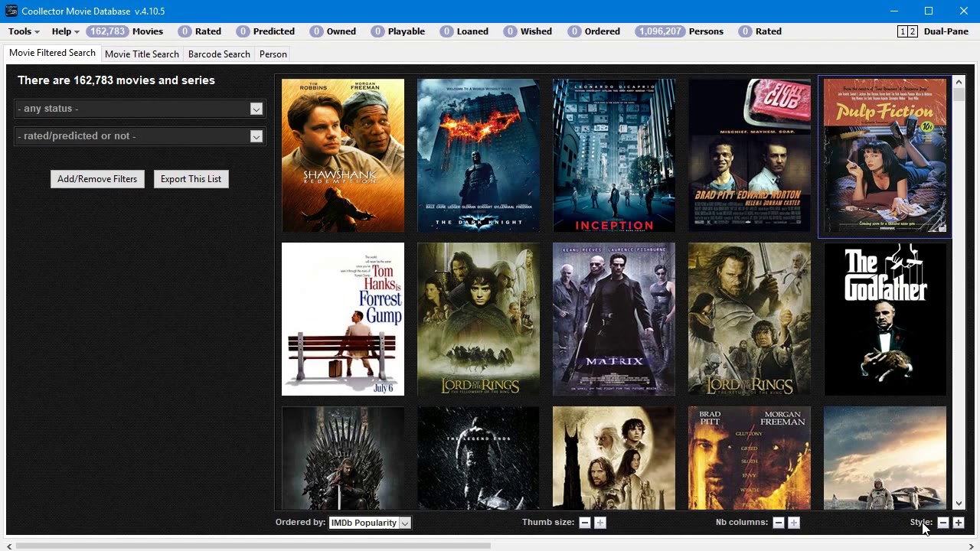The image size is (980, 551).
Task: Select the Game of Thrones poster
Action: point(343,458)
